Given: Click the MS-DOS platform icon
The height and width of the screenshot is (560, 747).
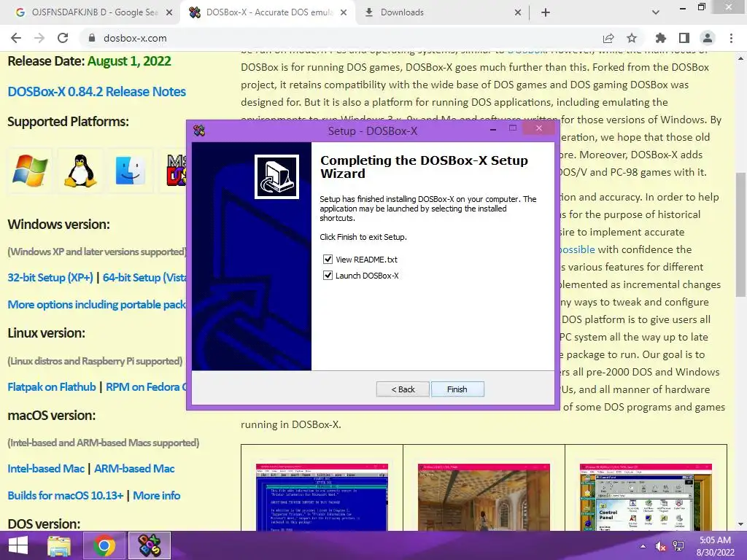Looking at the screenshot, I should point(175,171).
